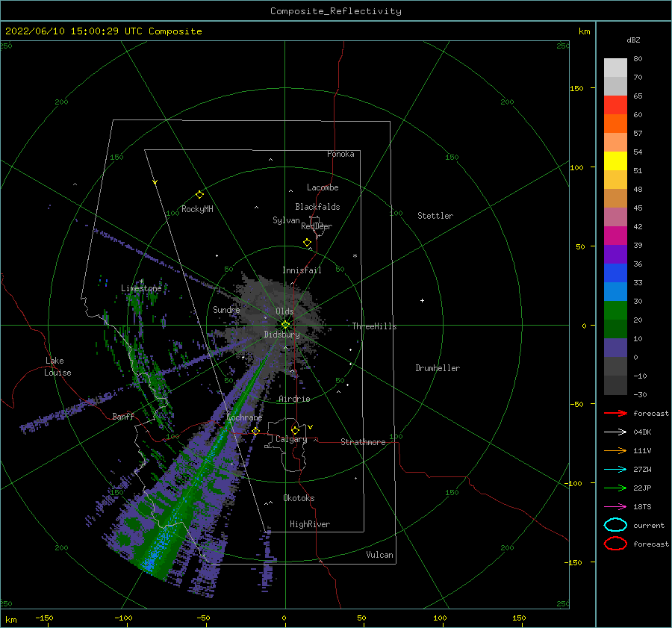Click the Airdrie label
Viewport: 672px width, 628px height.
point(294,399)
